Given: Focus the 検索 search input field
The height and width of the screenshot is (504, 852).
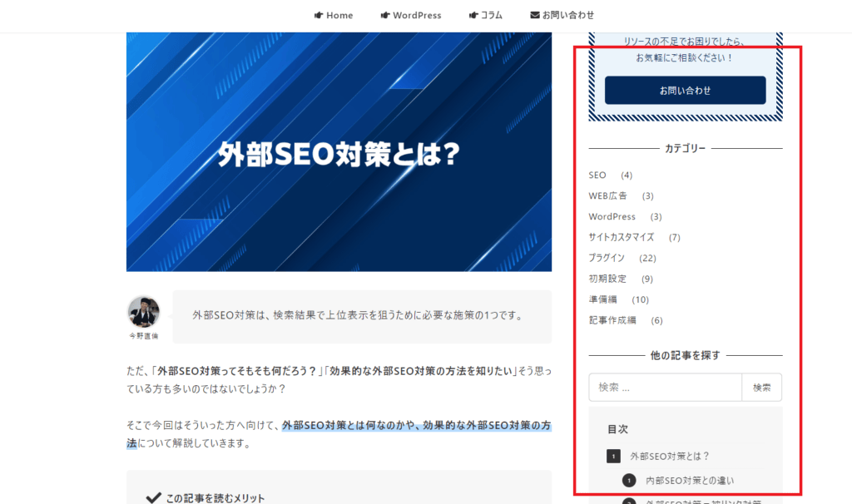Looking at the screenshot, I should click(665, 388).
